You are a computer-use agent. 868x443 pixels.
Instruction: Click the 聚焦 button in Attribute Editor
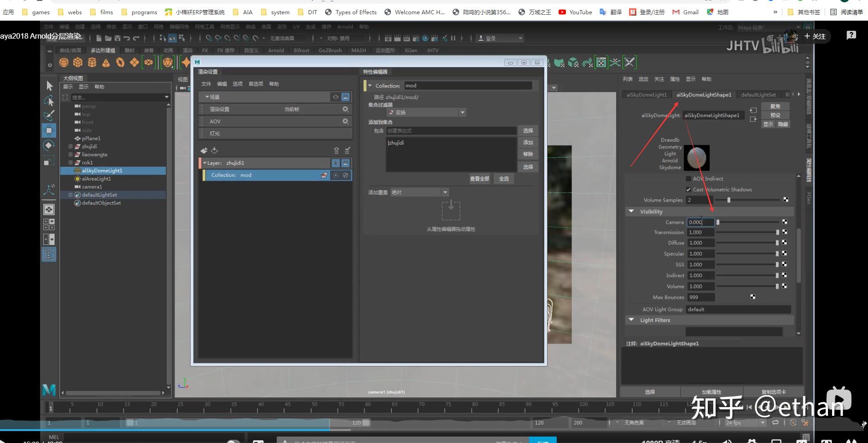(775, 106)
